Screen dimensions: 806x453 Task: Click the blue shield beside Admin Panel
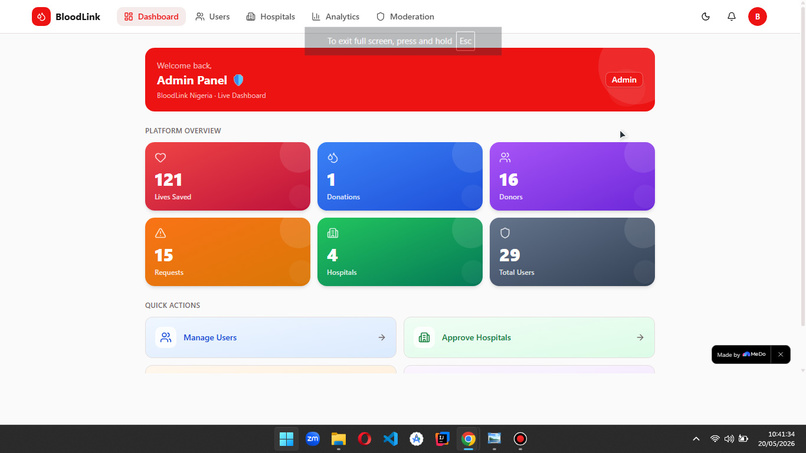pyautogui.click(x=238, y=80)
